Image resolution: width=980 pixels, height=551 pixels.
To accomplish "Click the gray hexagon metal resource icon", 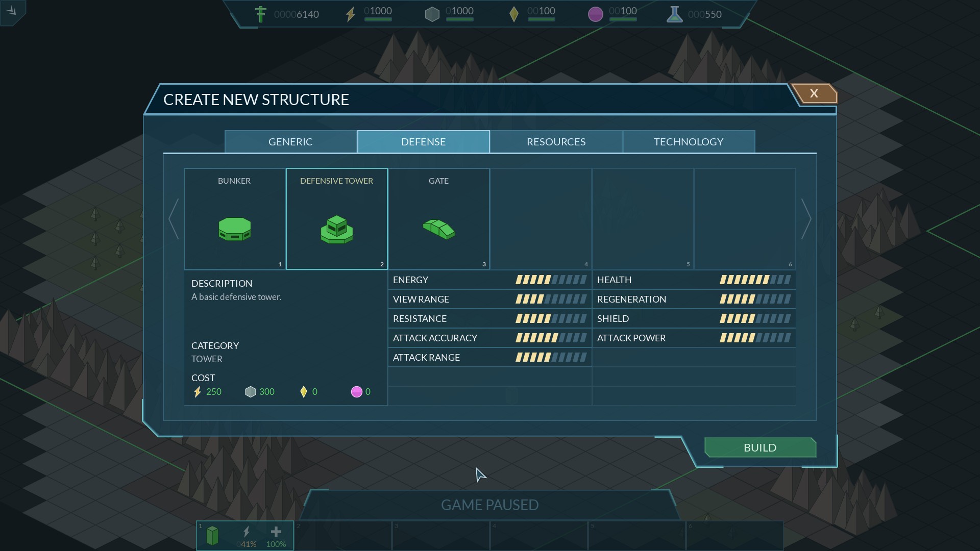I will point(432,14).
